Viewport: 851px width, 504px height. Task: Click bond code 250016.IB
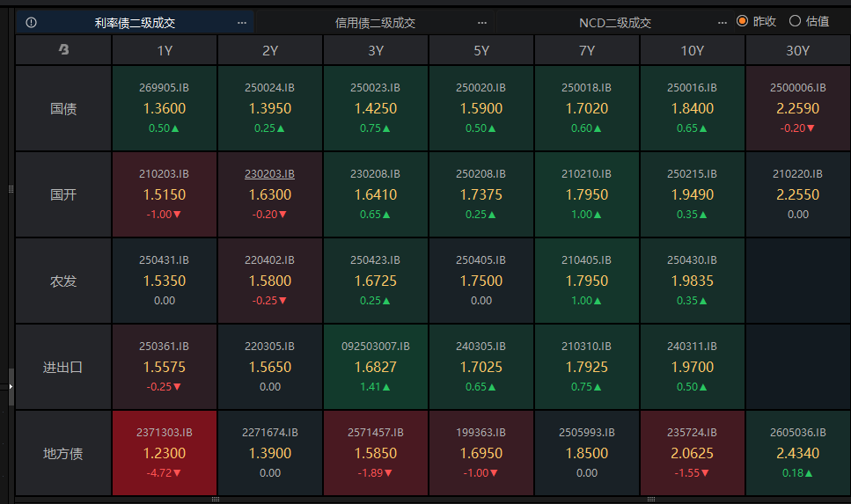coord(692,87)
